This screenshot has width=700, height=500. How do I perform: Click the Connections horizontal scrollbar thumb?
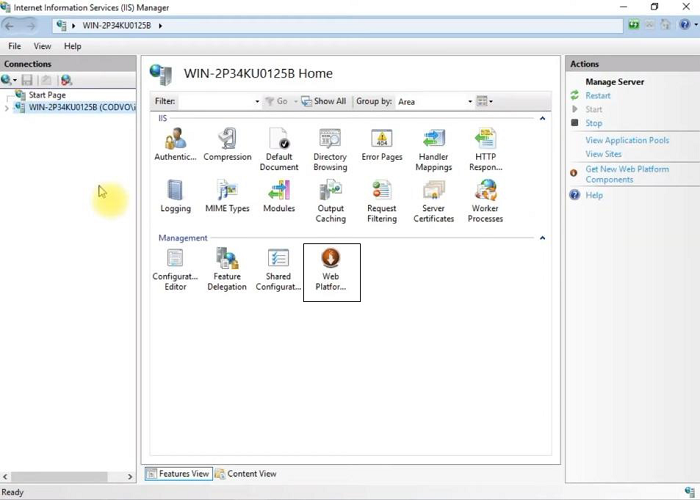pyautogui.click(x=59, y=477)
